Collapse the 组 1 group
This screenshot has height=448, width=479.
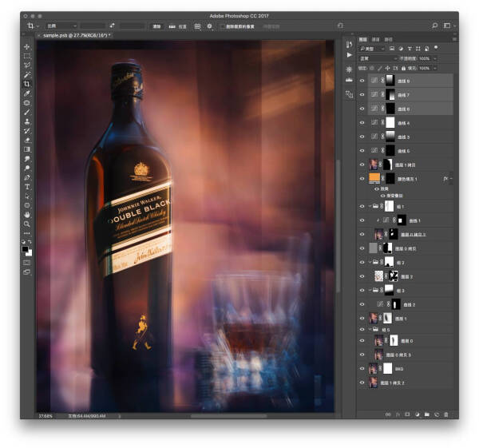(x=370, y=206)
